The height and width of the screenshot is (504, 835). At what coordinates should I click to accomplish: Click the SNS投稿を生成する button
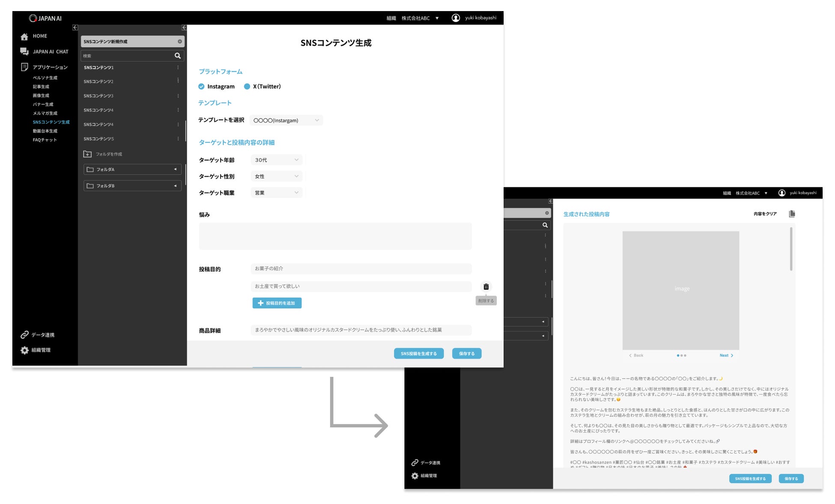(418, 353)
